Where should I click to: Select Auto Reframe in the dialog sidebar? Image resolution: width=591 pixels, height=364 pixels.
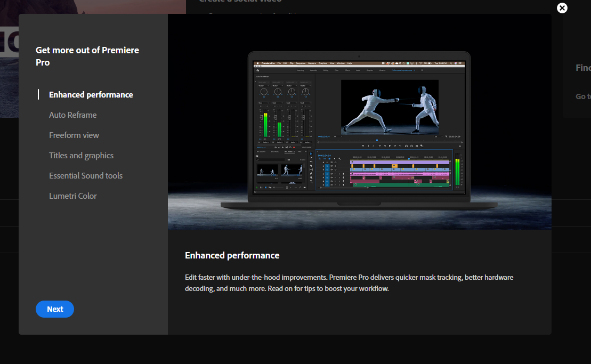coord(72,115)
